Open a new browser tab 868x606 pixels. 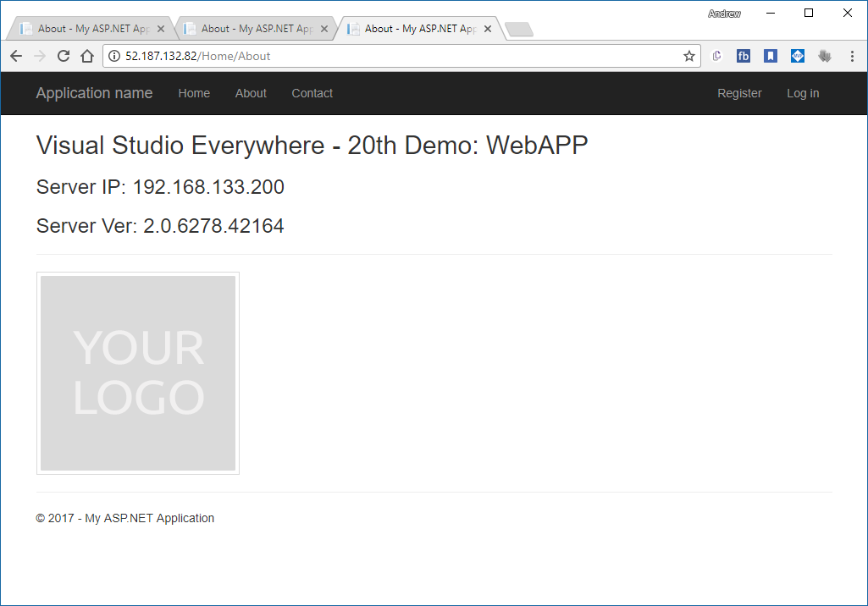(x=518, y=30)
